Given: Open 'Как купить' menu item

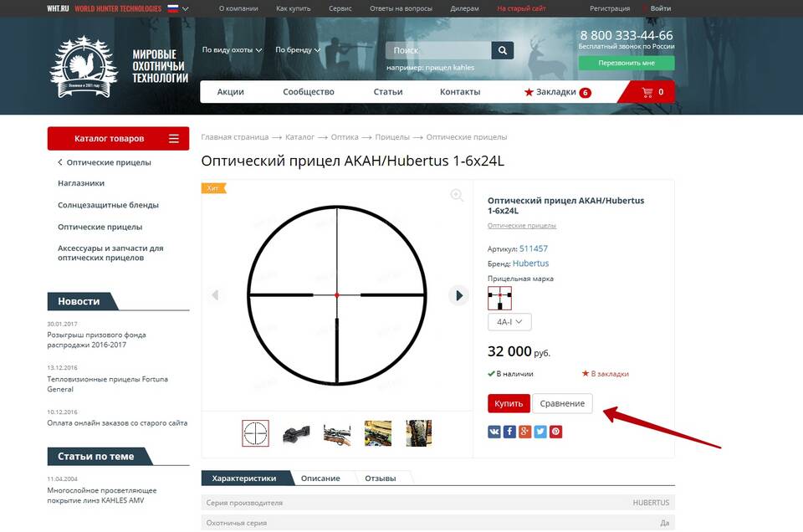Looking at the screenshot, I should pyautogui.click(x=293, y=8).
